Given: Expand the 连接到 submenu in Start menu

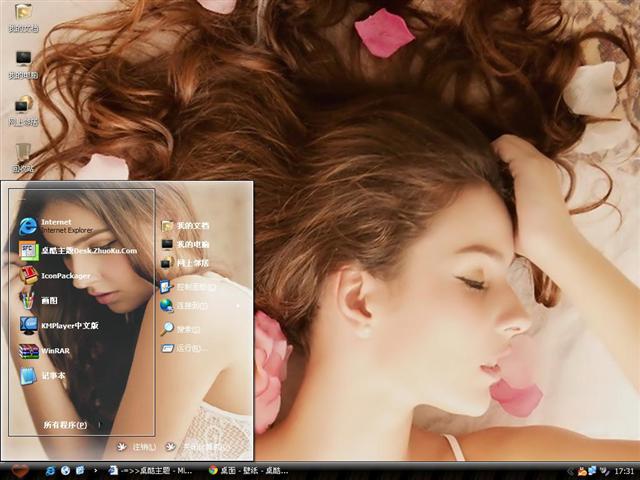Looking at the screenshot, I should click(191, 305).
